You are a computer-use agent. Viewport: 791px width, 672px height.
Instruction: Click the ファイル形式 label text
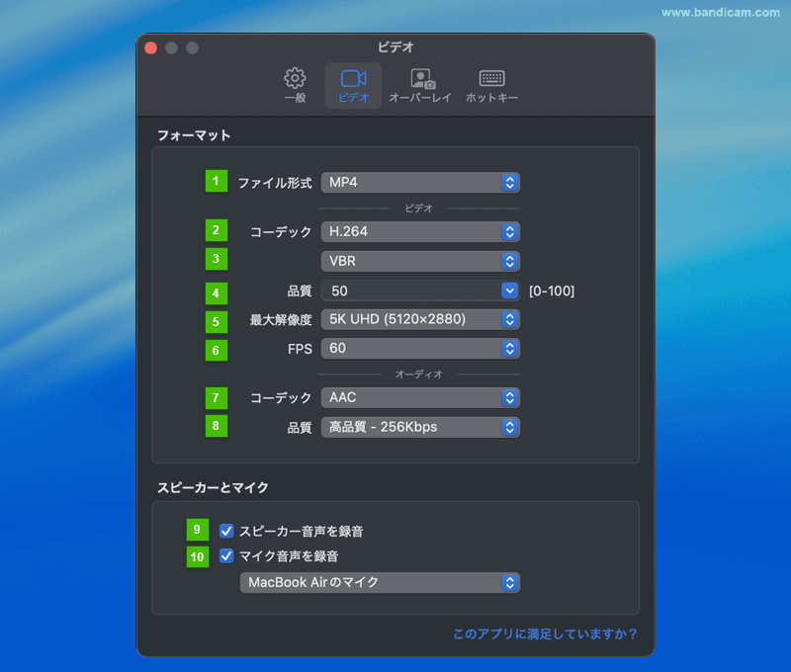pos(275,183)
